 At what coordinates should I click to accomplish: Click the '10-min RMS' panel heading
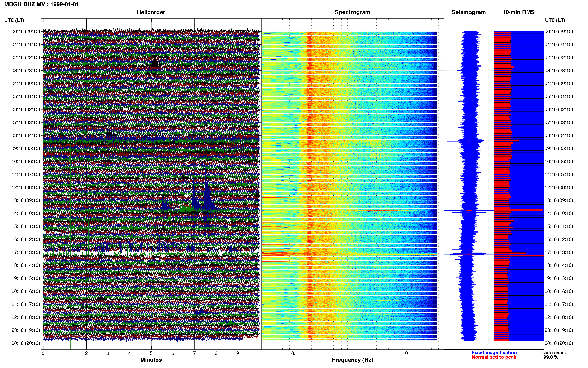[518, 12]
